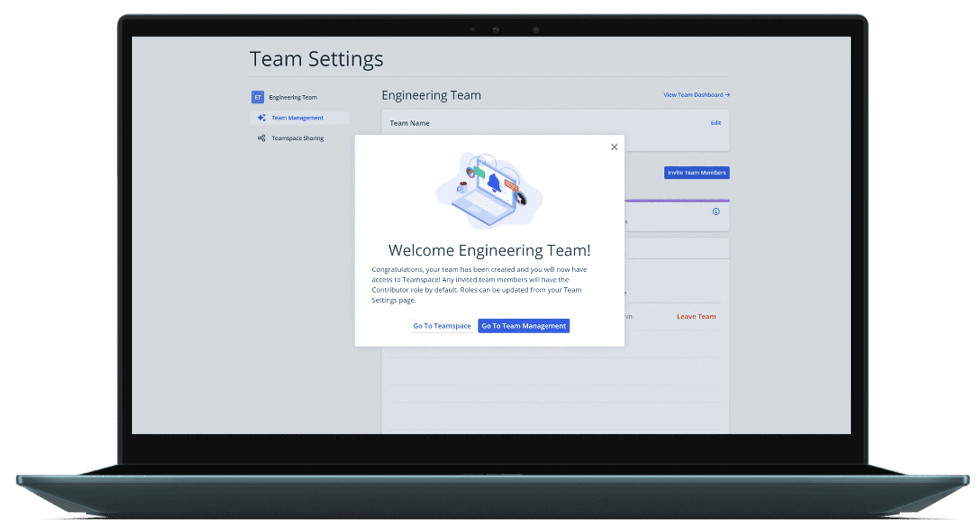
Task: Click the arrow after View Team Dashboard
Action: (727, 95)
